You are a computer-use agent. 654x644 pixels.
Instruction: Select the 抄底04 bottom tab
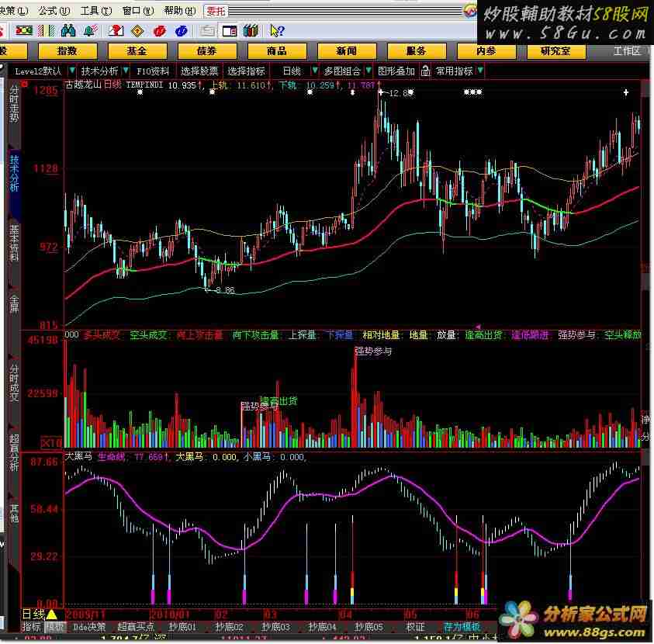coord(322,626)
